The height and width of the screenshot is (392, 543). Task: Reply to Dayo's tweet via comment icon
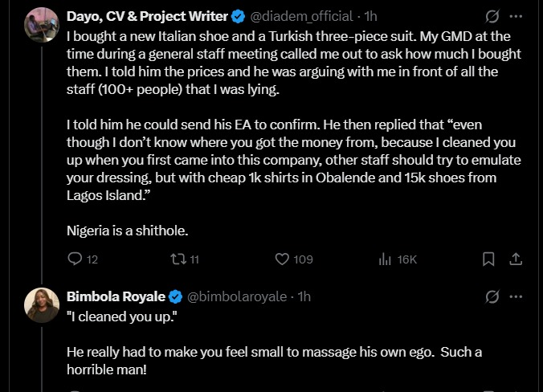75,259
